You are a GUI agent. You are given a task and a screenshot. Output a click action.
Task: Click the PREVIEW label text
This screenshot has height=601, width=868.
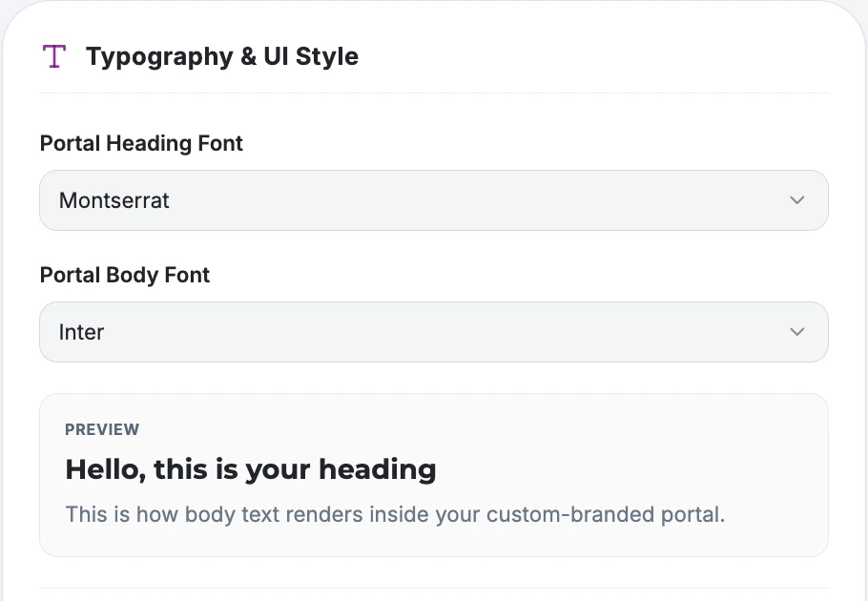click(x=102, y=429)
